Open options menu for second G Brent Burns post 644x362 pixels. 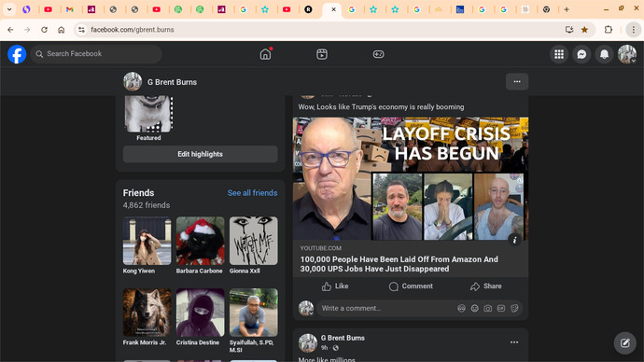pos(514,342)
